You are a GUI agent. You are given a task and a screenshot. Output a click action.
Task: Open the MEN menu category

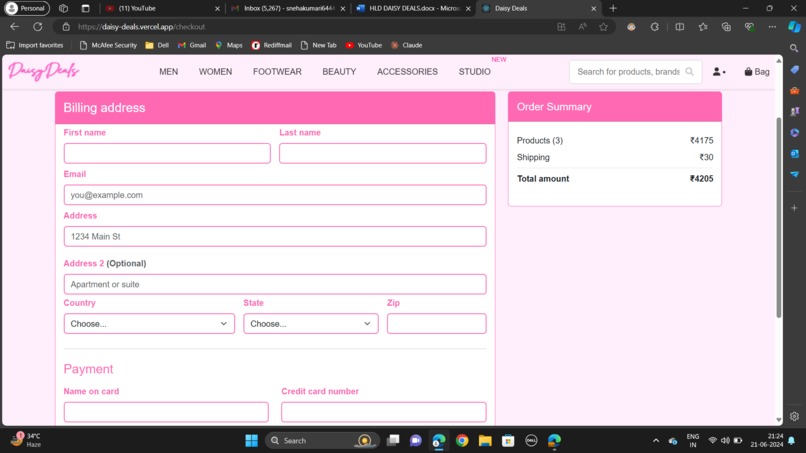[x=169, y=71]
